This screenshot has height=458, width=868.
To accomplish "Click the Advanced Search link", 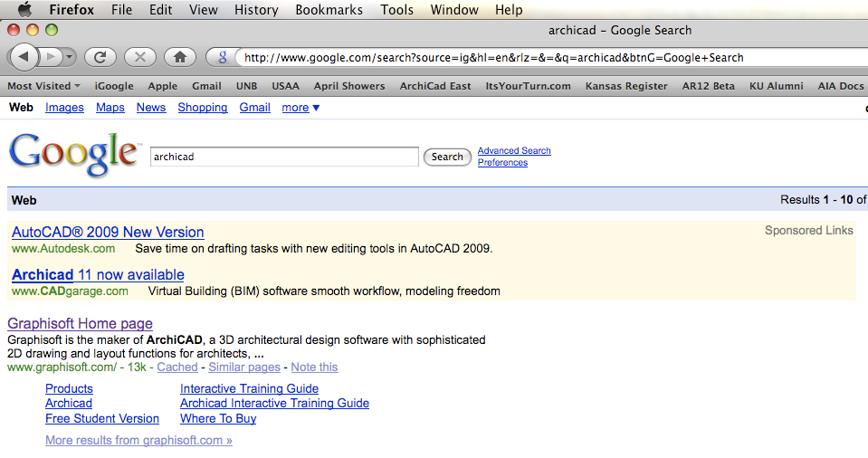I will [514, 151].
